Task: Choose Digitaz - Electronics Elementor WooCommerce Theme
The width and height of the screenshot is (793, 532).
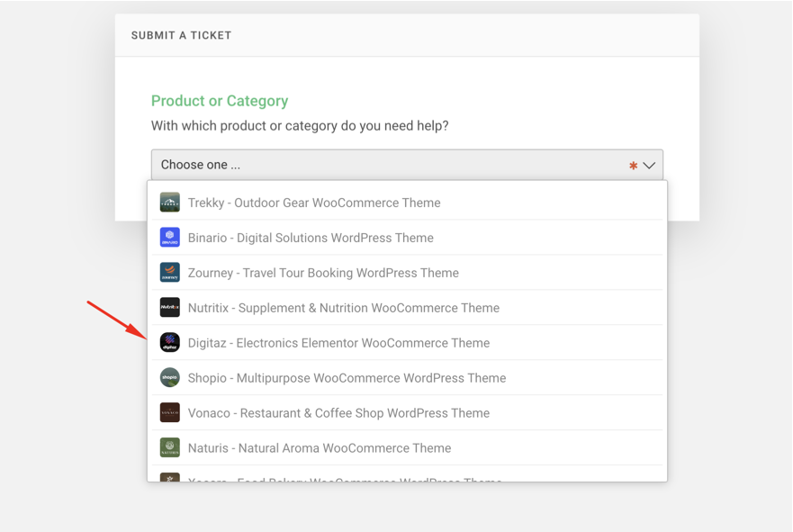Action: tap(407, 342)
